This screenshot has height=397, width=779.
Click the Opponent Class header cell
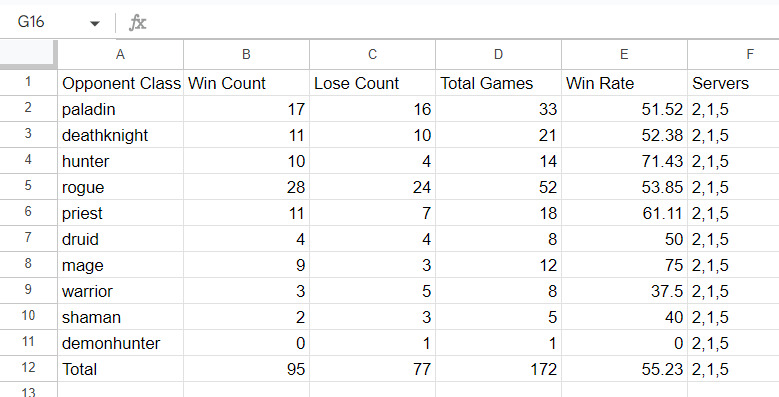point(120,83)
